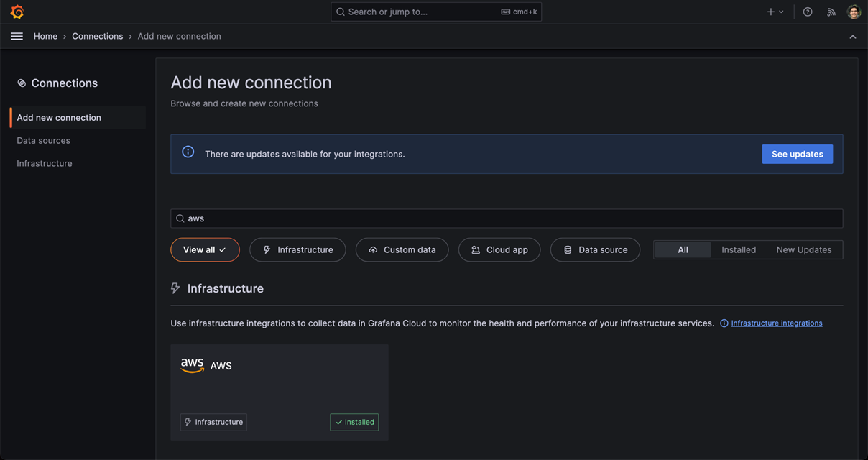The image size is (868, 460).
Task: Click the Browse and create new connections subtitle
Action: coord(244,103)
